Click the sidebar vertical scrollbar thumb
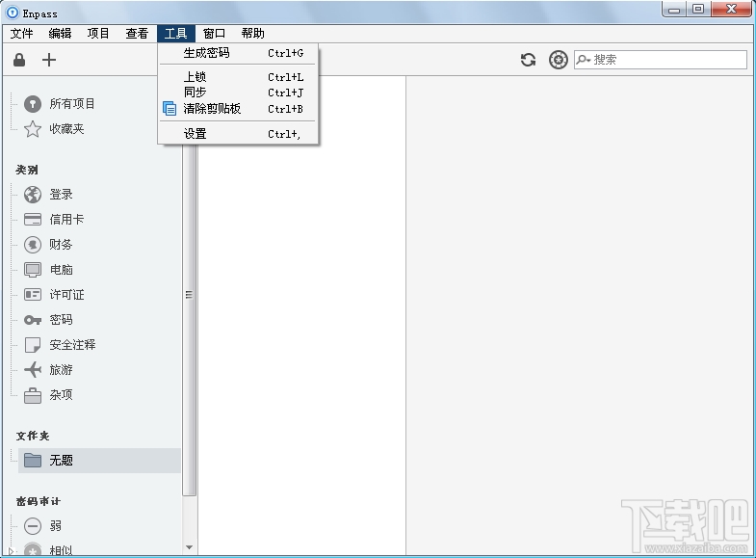Screen dimensions: 756x558 click(x=190, y=294)
